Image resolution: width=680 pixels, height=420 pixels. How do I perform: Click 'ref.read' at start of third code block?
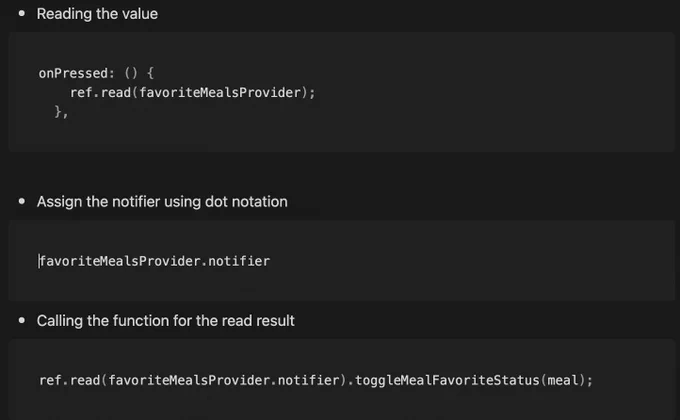pyautogui.click(x=70, y=381)
